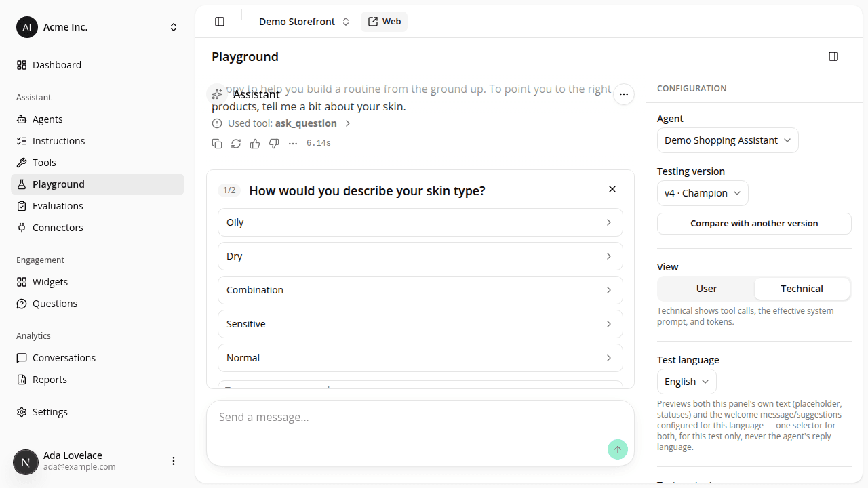Image resolution: width=868 pixels, height=488 pixels.
Task: Select Combination skin type
Action: [420, 290]
